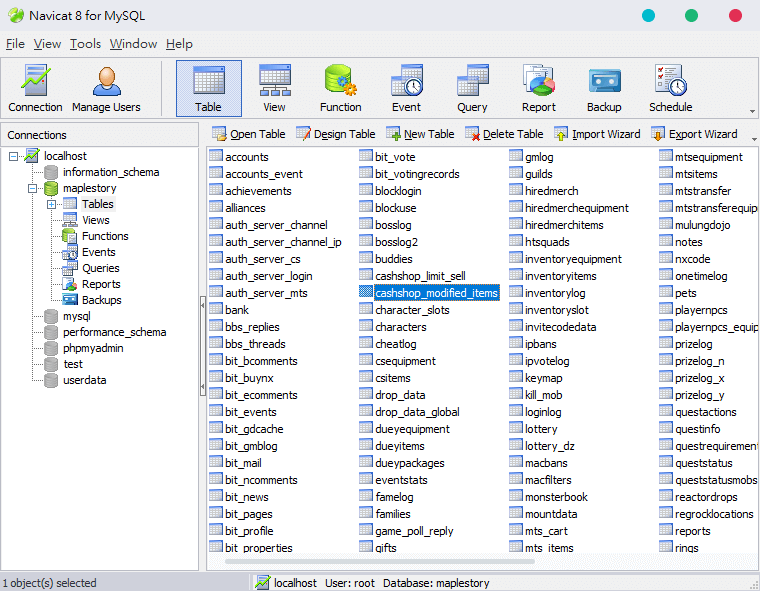
Task: Select the buddies table
Action: (394, 259)
